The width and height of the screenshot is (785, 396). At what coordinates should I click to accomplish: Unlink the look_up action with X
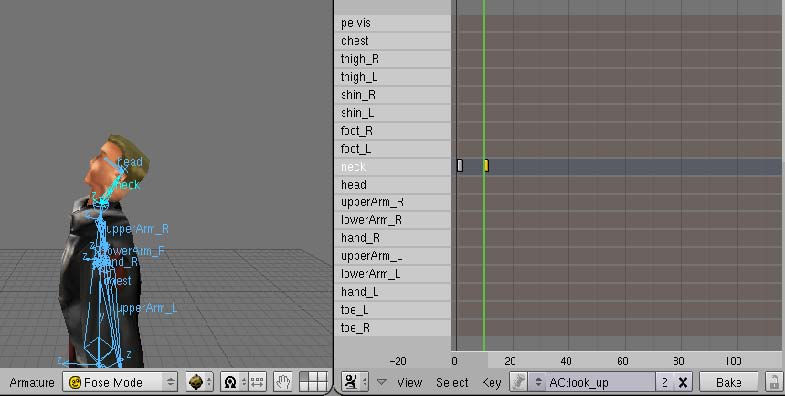(x=683, y=382)
